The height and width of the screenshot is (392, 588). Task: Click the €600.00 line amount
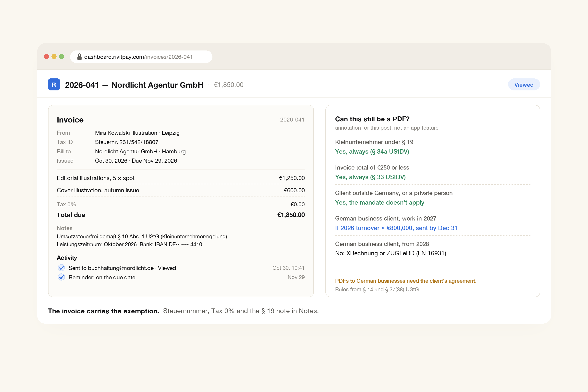(294, 190)
